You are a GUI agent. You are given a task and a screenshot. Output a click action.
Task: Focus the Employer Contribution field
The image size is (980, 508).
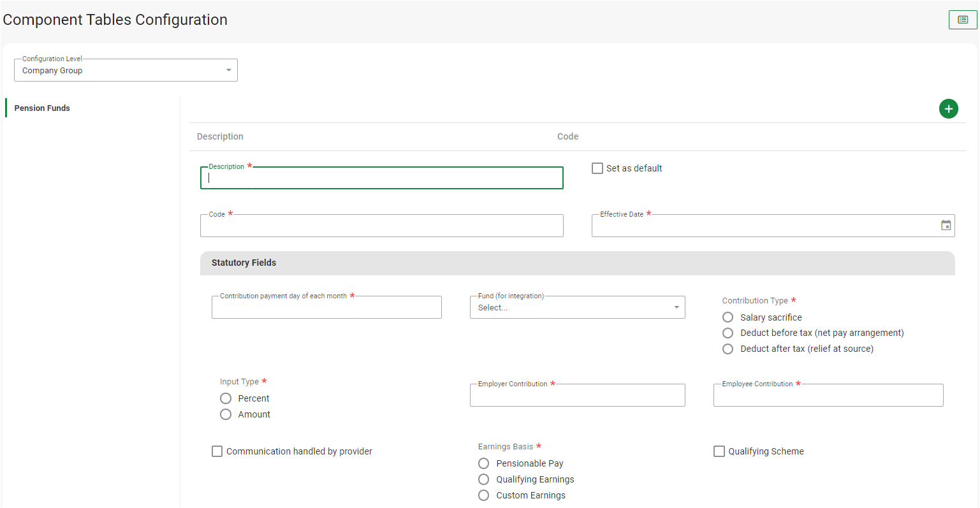577,396
